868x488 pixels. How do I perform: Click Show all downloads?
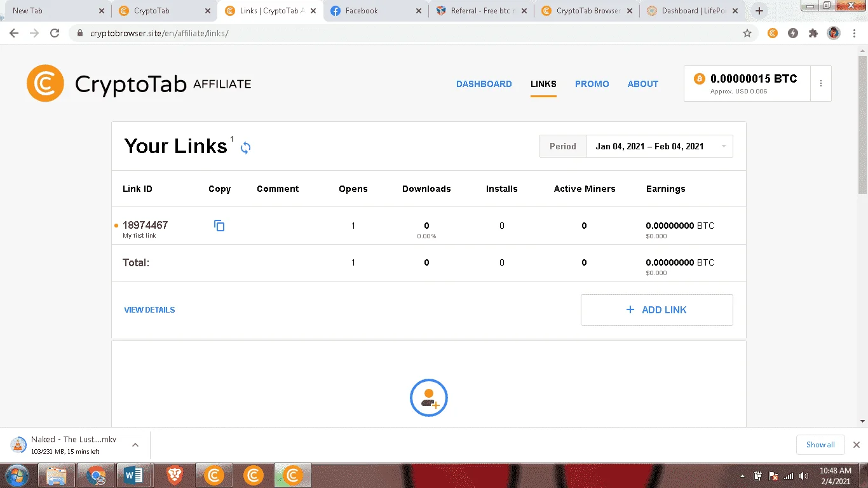point(820,445)
